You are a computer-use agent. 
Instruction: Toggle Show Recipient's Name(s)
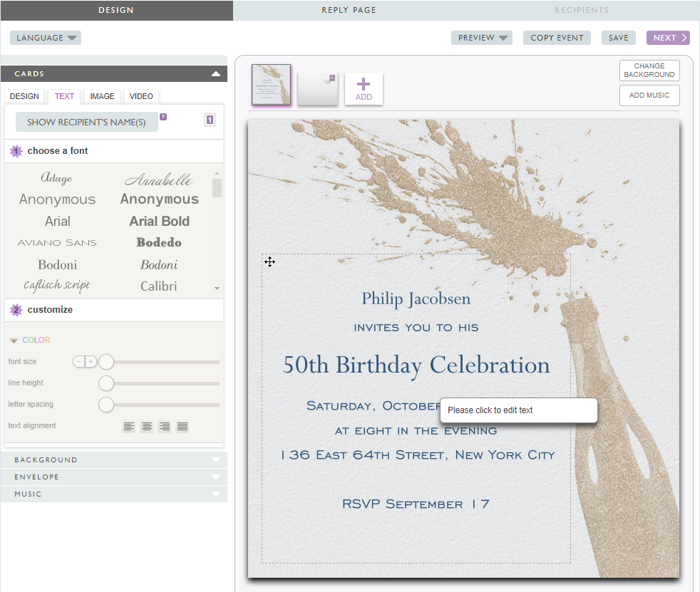pos(86,122)
